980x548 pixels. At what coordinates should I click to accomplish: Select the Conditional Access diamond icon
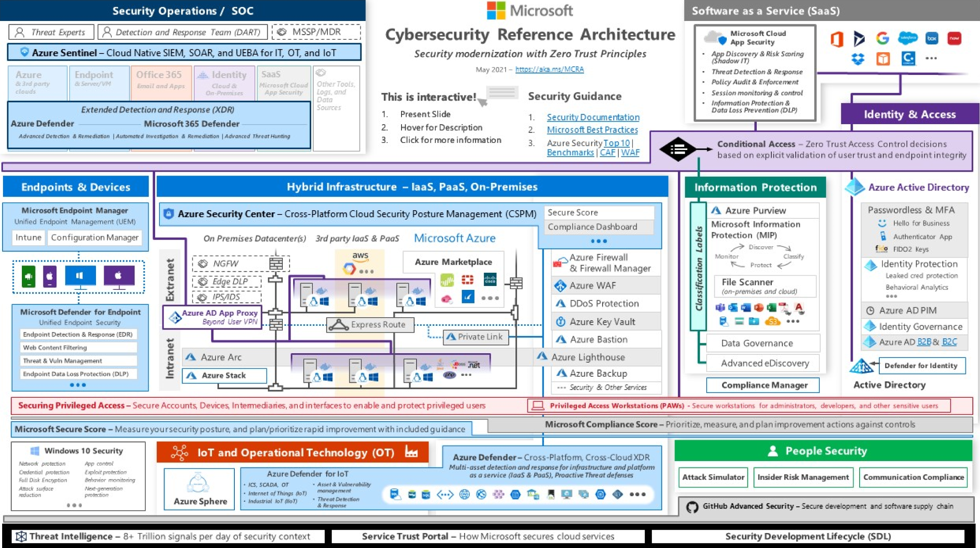pos(675,149)
